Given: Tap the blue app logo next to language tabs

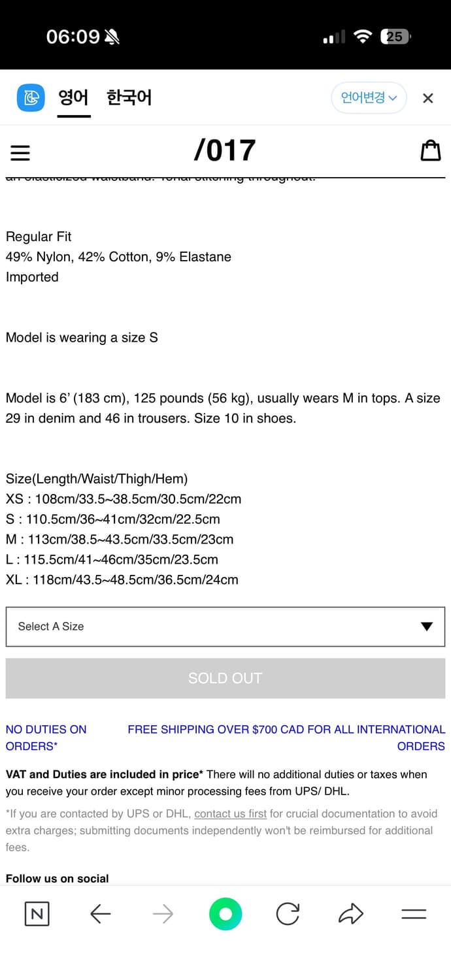Looking at the screenshot, I should point(31,97).
